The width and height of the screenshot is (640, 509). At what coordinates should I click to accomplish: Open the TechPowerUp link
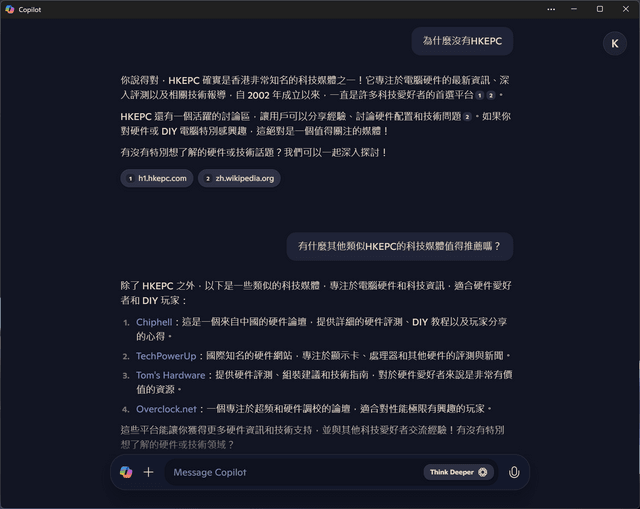pos(166,356)
